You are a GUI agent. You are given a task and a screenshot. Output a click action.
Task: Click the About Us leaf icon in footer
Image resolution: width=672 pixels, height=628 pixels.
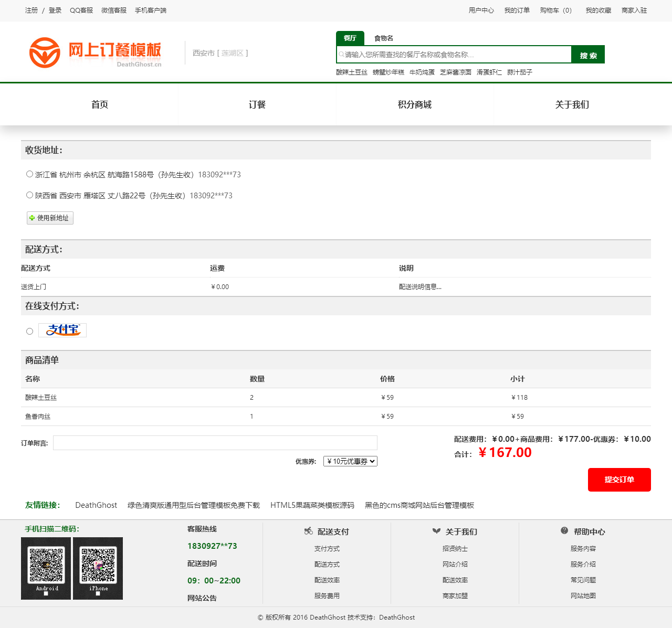click(x=436, y=531)
